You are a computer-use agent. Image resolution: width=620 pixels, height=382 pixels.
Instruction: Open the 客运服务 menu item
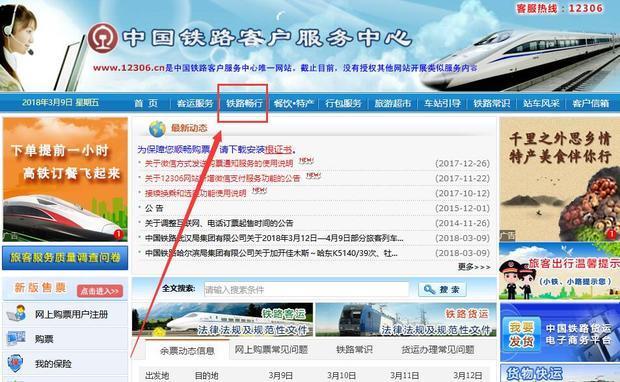[195, 104]
